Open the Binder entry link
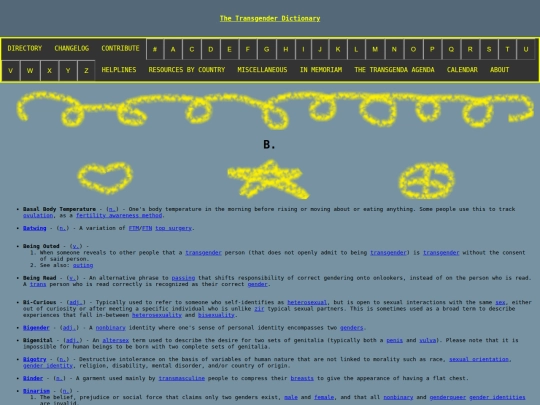Screen dimensions: 540x405 point(33,378)
